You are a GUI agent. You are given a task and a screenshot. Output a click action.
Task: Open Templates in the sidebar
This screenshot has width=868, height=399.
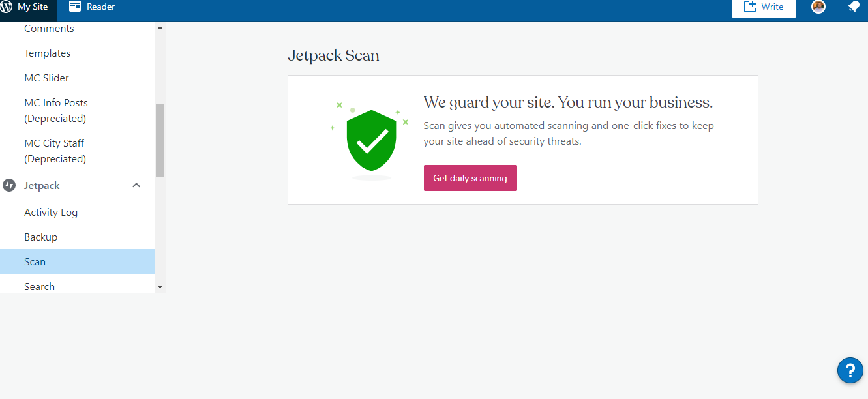point(47,53)
